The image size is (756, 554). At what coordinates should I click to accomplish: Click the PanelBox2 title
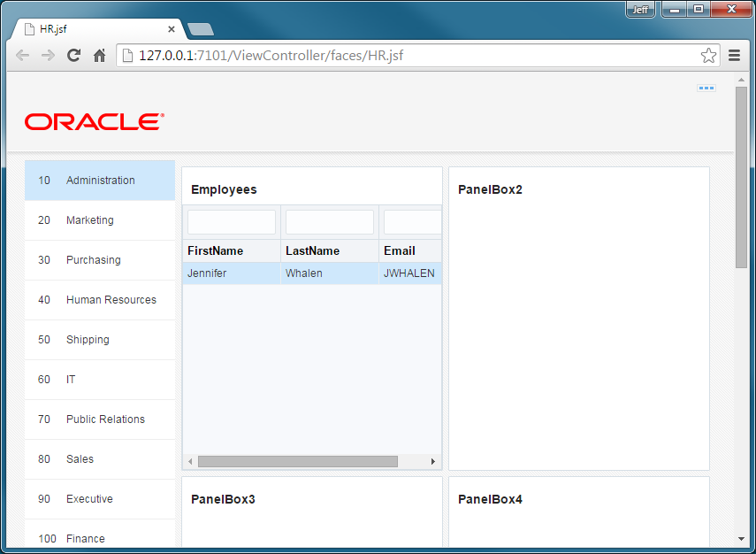490,189
